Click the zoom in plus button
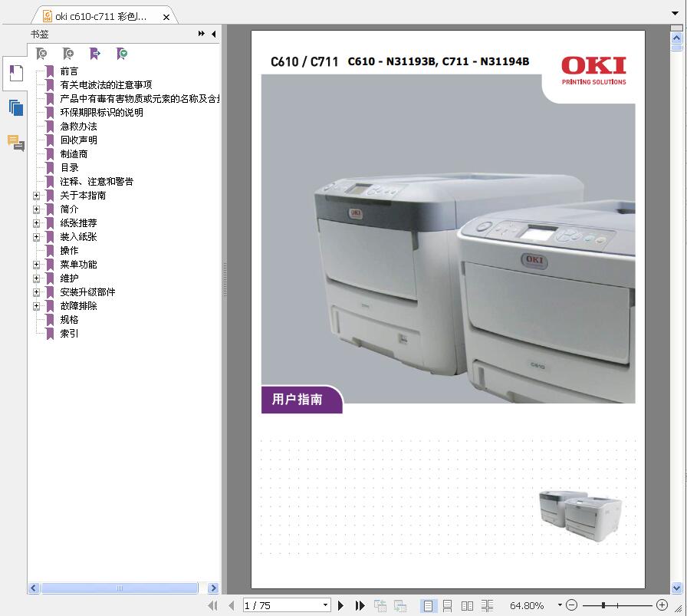 (x=662, y=605)
